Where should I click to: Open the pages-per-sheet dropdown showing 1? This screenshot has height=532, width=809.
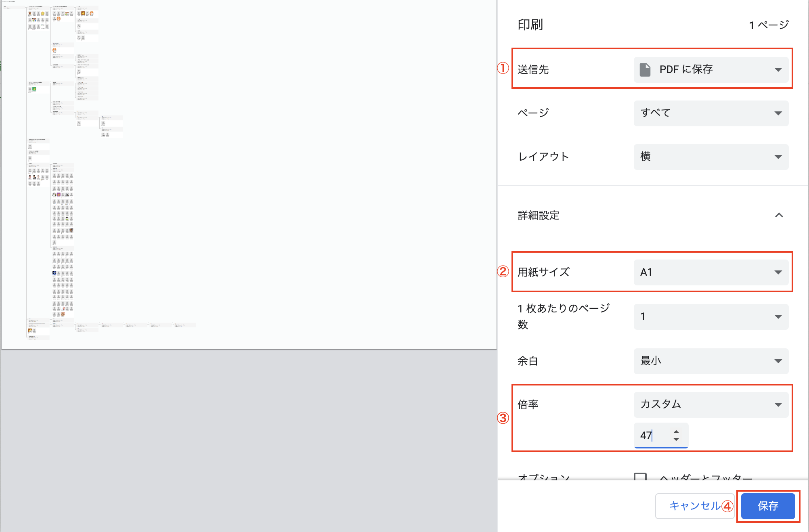click(710, 316)
